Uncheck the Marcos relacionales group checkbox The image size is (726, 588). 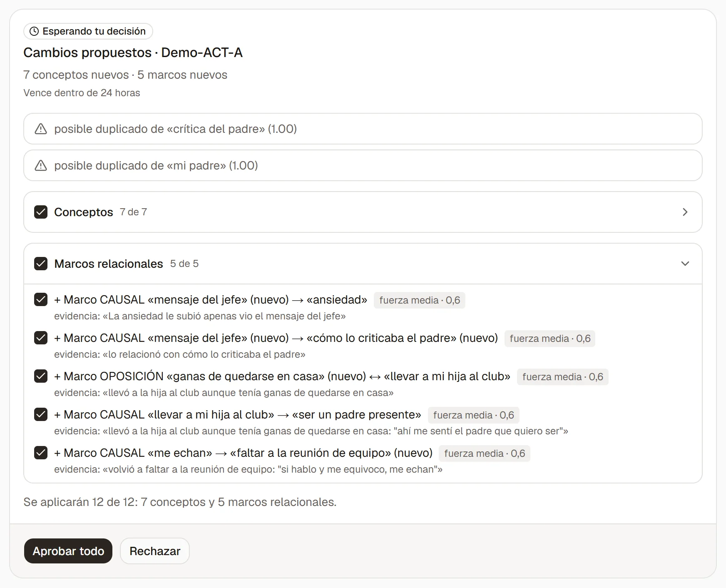pyautogui.click(x=41, y=264)
